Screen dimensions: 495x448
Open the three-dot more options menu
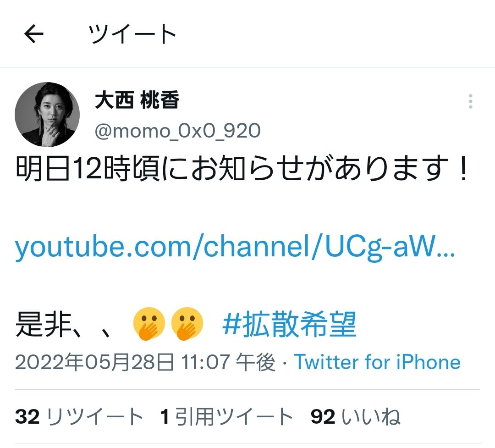click(x=470, y=101)
